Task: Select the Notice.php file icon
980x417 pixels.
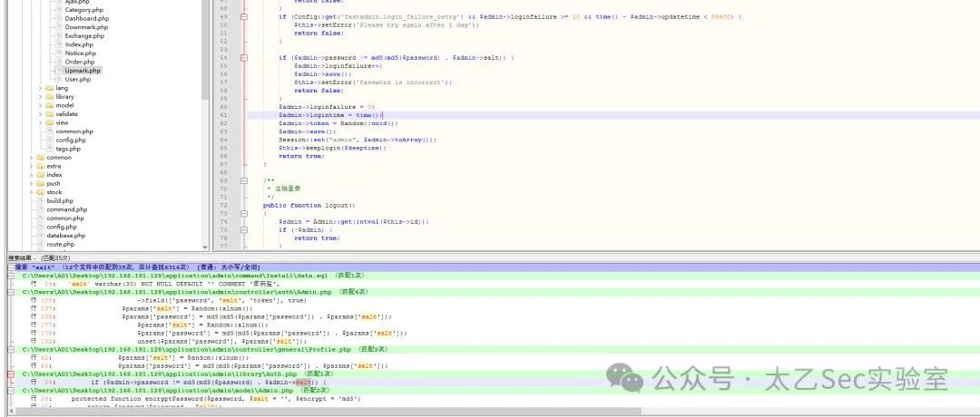Action: pos(59,53)
